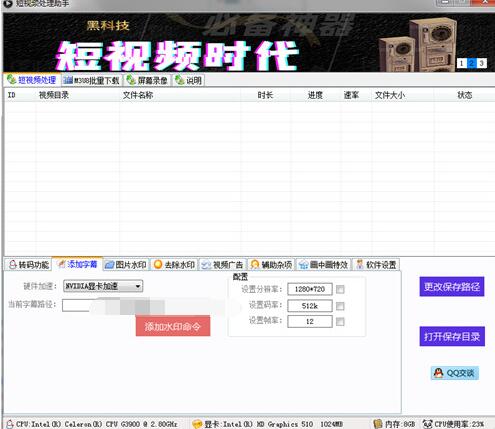Click the panda CPU使用率 icon

(427, 424)
